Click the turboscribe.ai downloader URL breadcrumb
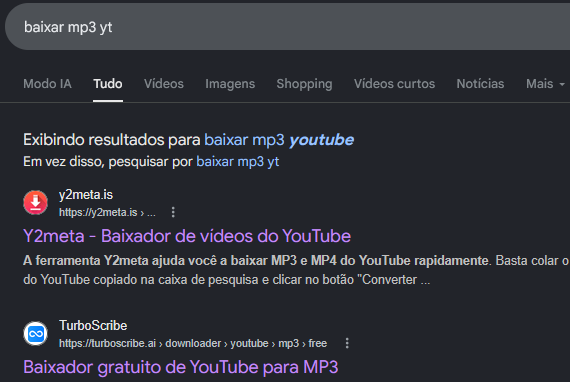The height and width of the screenshot is (382, 570). click(193, 343)
